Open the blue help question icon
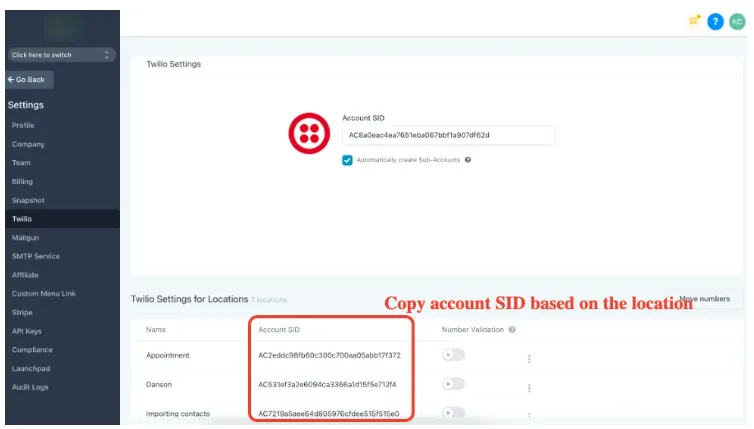 pos(715,22)
